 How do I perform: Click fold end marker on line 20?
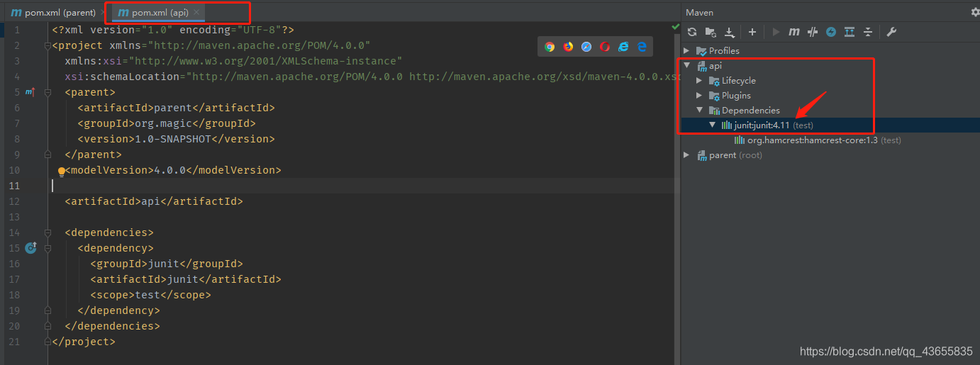(48, 326)
